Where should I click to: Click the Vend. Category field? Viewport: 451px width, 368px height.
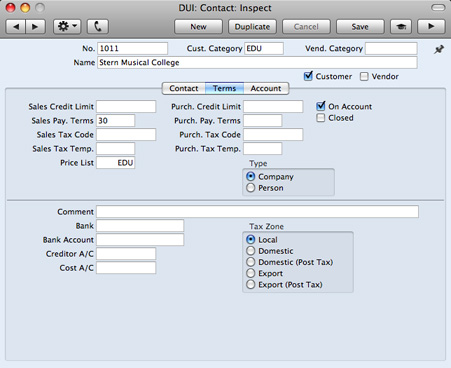point(391,48)
